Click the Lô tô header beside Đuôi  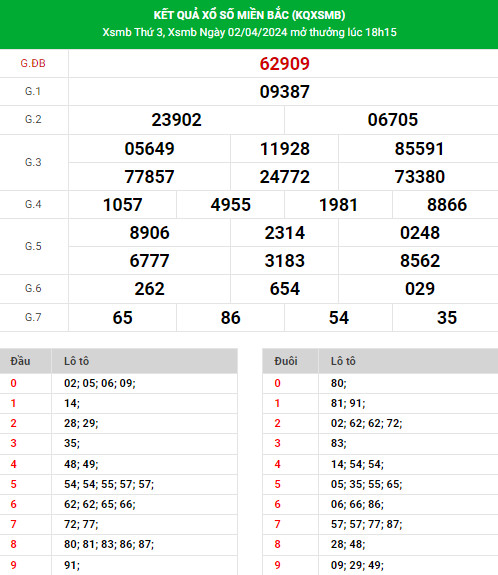343,361
